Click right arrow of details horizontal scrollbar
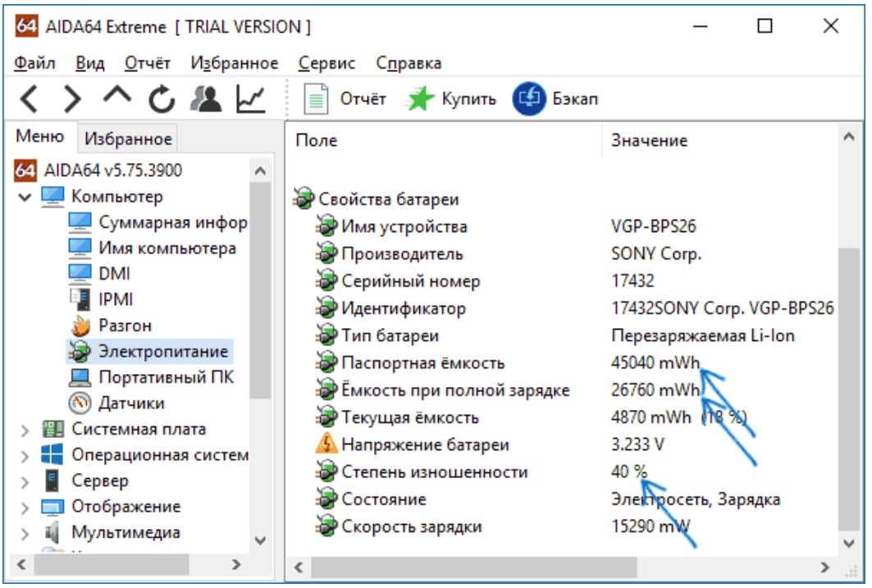 tap(824, 567)
